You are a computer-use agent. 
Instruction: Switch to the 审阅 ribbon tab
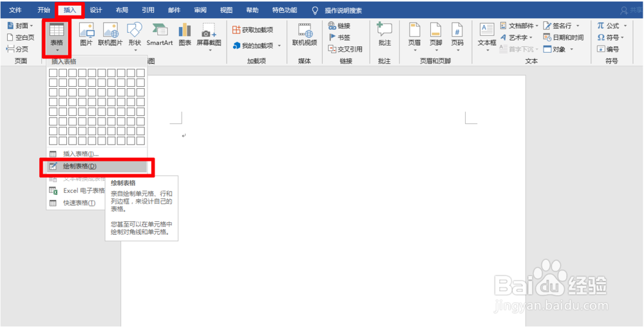point(200,10)
